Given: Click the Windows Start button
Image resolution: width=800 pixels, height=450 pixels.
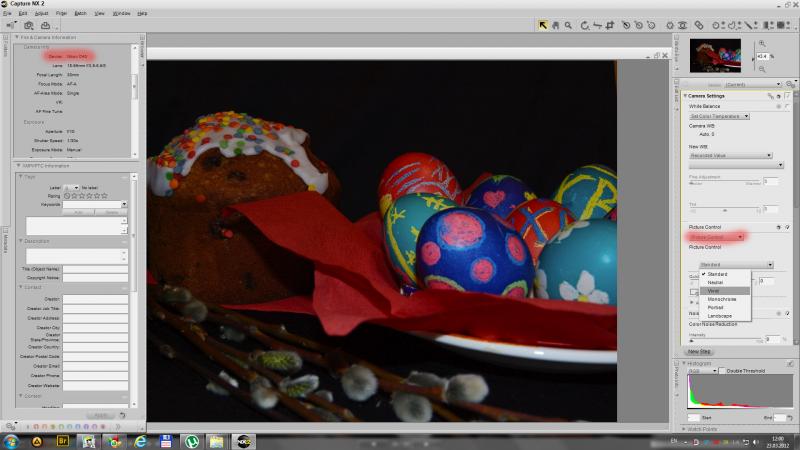Looking at the screenshot, I should point(11,441).
